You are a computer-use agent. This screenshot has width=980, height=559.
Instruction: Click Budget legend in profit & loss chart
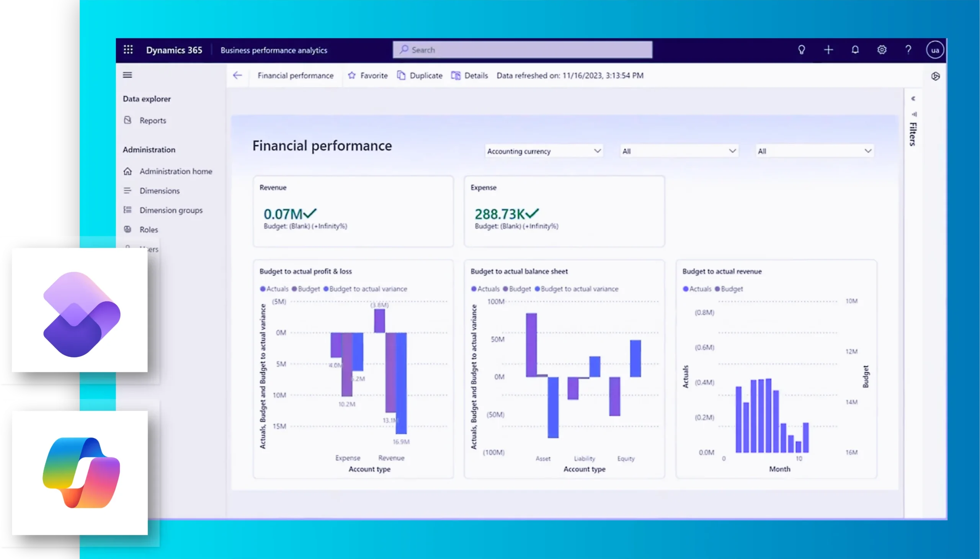(306, 289)
